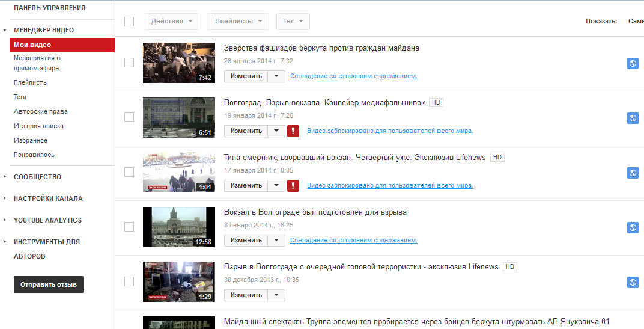Image resolution: width=644 pixels, height=329 pixels.
Task: Open content match link under Вокзал в Волгограде
Action: pos(354,240)
